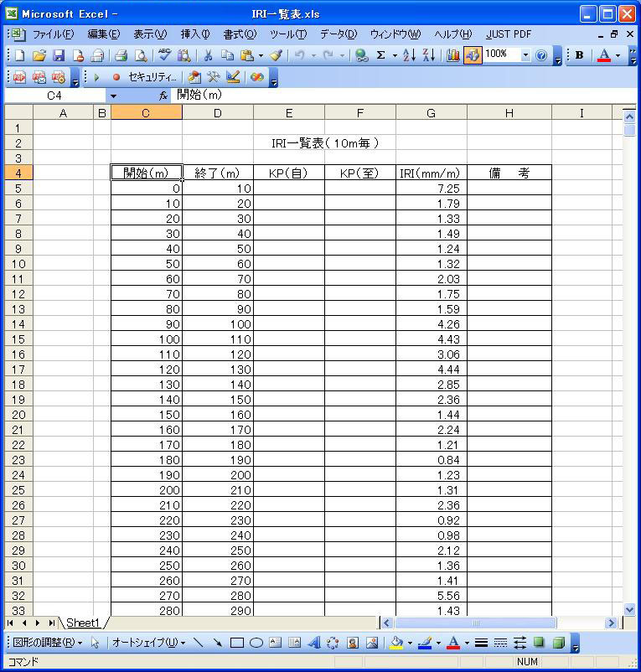Select the Oval drawing tool
The height and width of the screenshot is (672, 641).
256,643
